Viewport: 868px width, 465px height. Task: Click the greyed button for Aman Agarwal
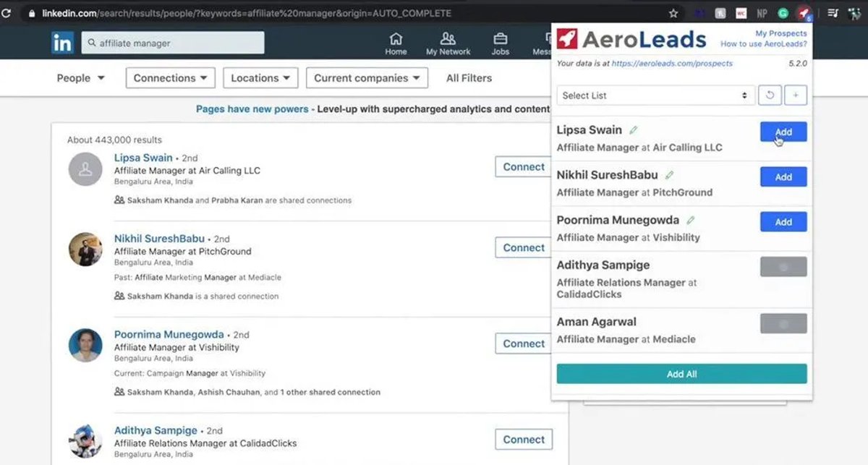tap(783, 323)
